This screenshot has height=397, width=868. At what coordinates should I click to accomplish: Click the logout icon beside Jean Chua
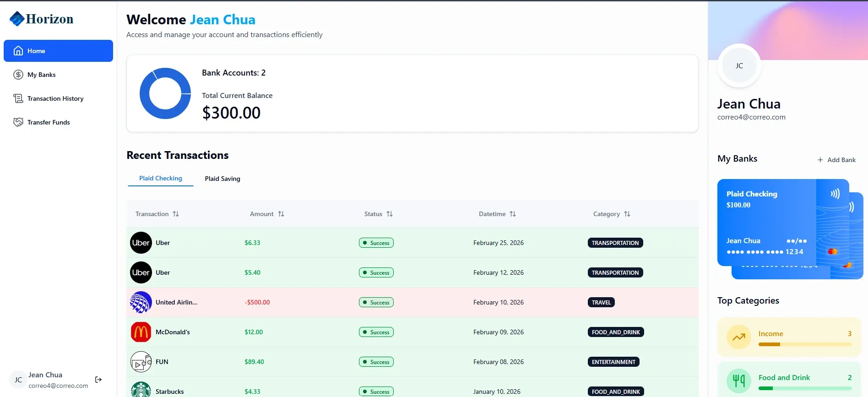98,380
